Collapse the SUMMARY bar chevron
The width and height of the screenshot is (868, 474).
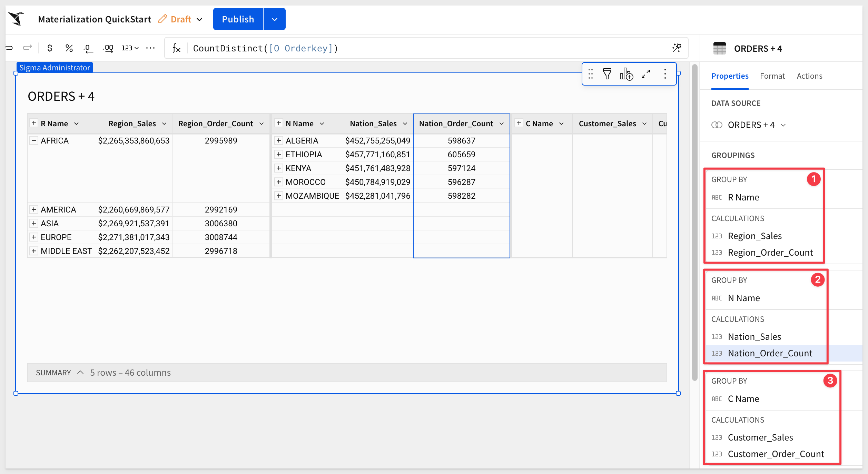pyautogui.click(x=80, y=373)
